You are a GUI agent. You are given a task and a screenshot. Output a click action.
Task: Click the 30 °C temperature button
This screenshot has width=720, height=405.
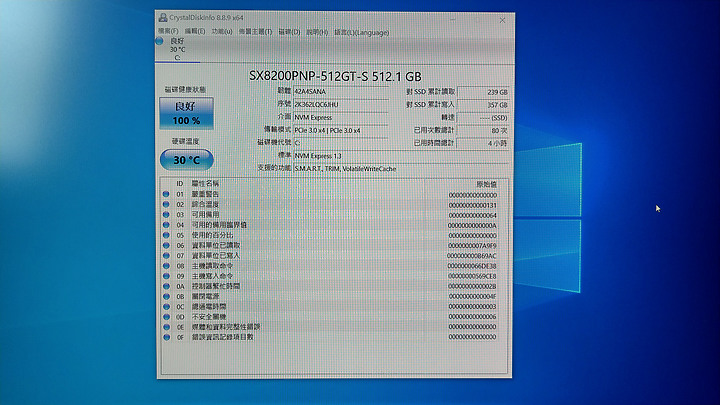point(186,160)
